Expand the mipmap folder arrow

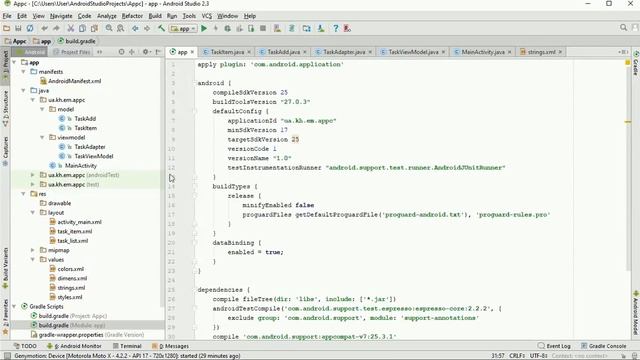pyautogui.click(x=33, y=250)
